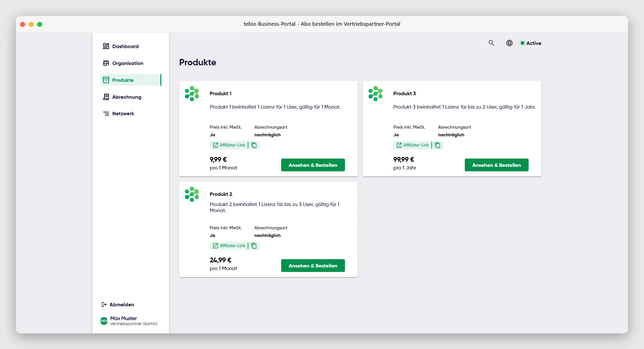Click the Produkt 1 logo icon
This screenshot has width=644, height=349.
point(192,94)
